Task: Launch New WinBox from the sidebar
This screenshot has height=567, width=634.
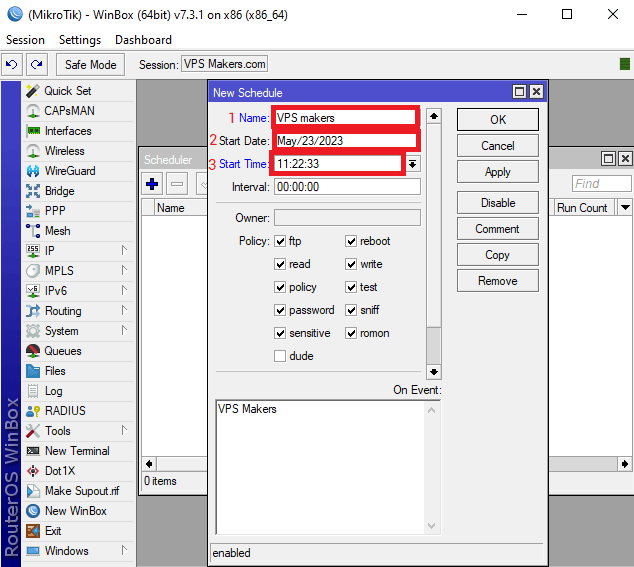Action: pos(78,511)
